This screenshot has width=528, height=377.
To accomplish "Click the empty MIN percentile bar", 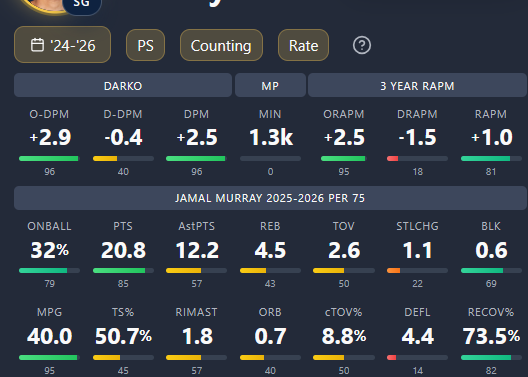I will coord(270,159).
